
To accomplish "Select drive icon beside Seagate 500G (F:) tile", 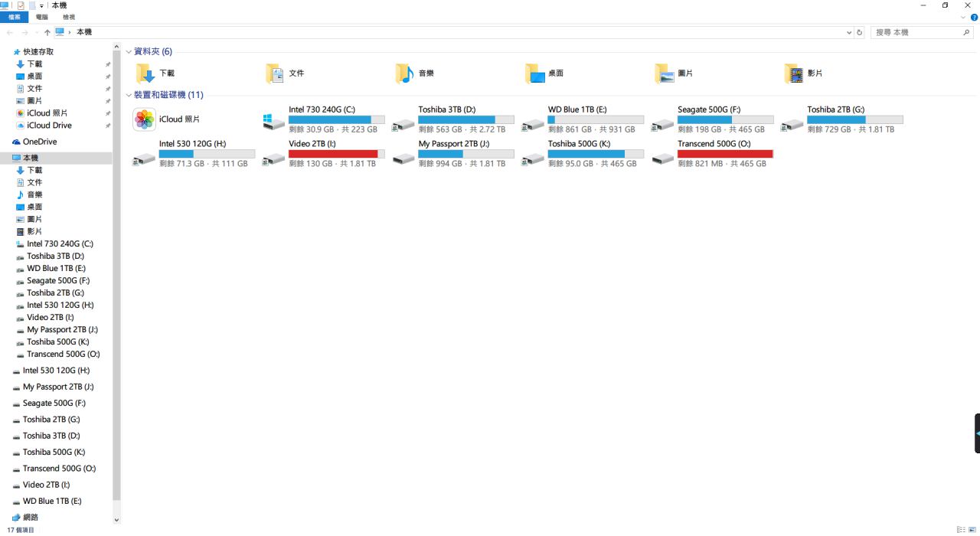I will pos(662,124).
